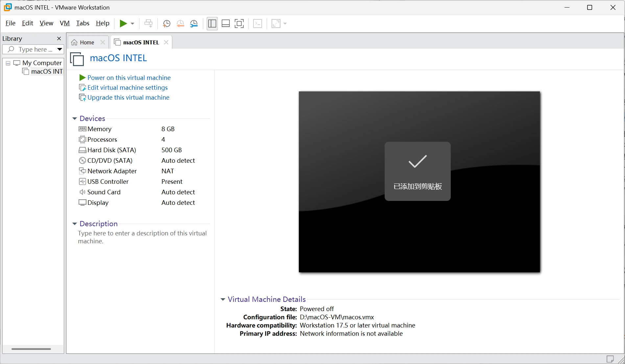Open the Snapshot Manager icon
The height and width of the screenshot is (364, 625).
[x=194, y=23]
